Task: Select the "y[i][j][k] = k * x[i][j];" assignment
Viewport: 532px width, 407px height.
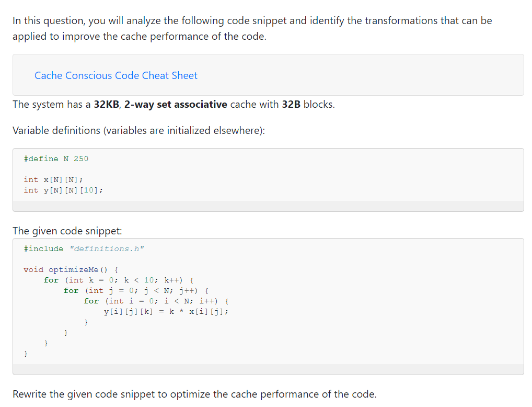Action: click(x=166, y=311)
